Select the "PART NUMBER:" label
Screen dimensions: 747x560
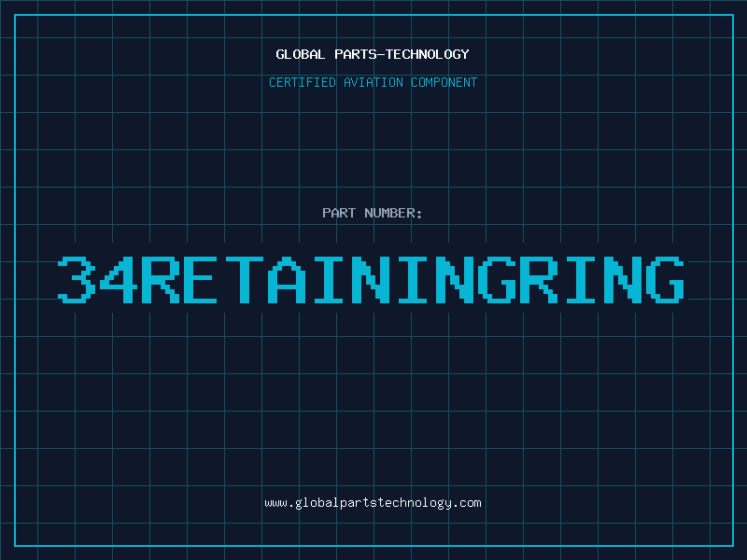tap(373, 213)
